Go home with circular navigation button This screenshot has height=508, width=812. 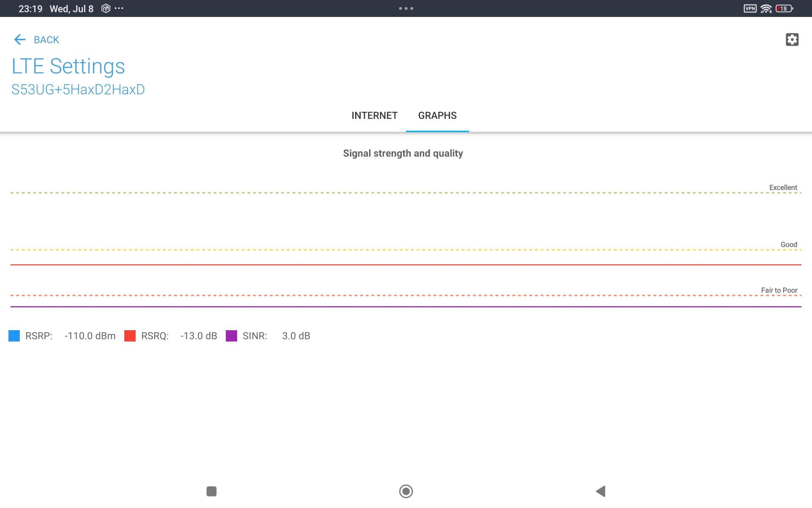[406, 491]
